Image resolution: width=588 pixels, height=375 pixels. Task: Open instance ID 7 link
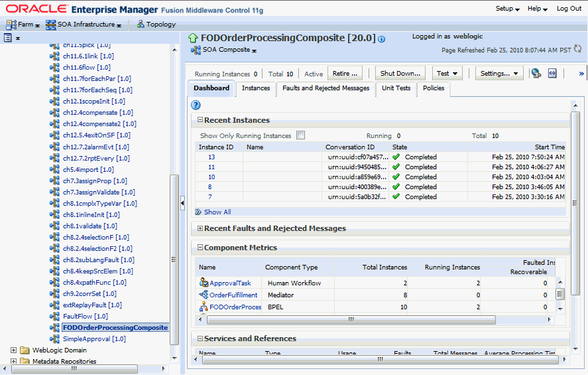pyautogui.click(x=210, y=196)
